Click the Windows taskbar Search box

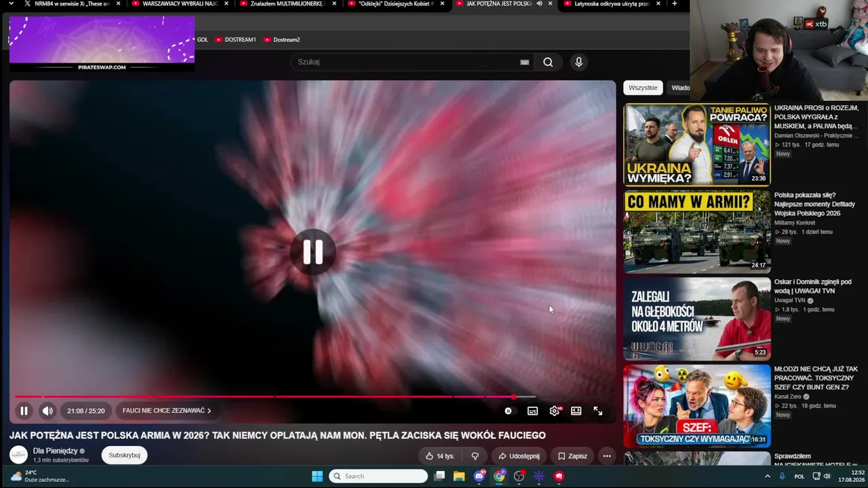[x=378, y=476]
